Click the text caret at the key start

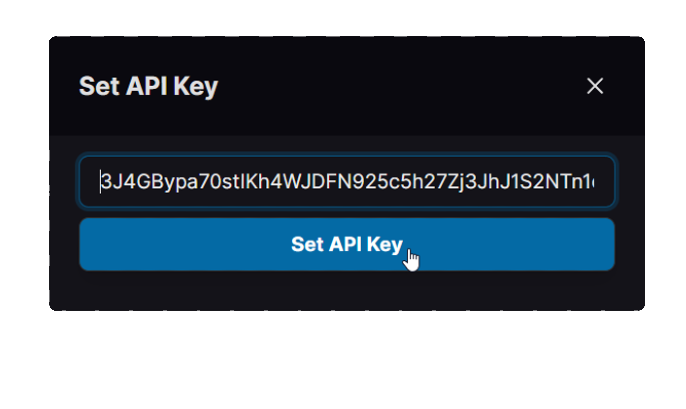pyautogui.click(x=100, y=182)
